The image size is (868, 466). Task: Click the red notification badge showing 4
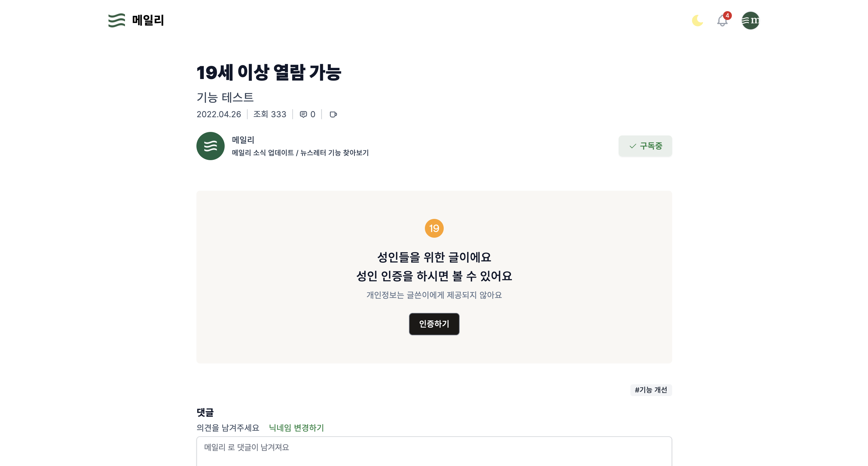point(727,15)
